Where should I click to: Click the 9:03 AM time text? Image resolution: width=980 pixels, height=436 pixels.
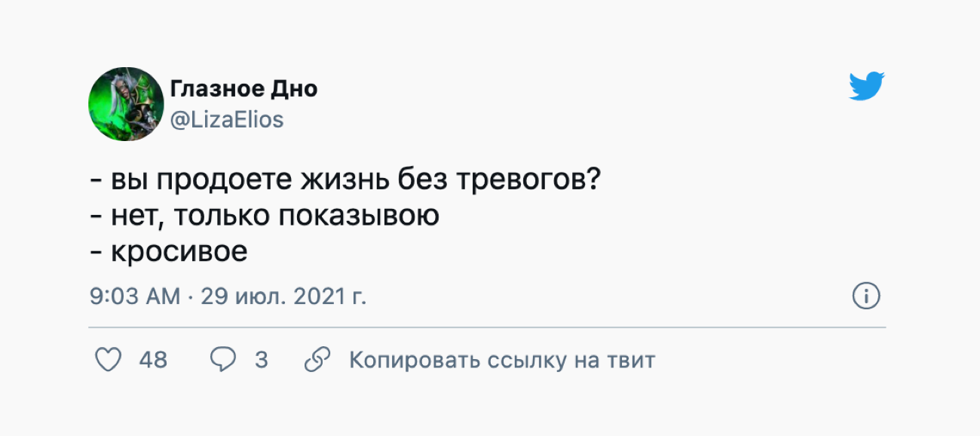[135, 296]
